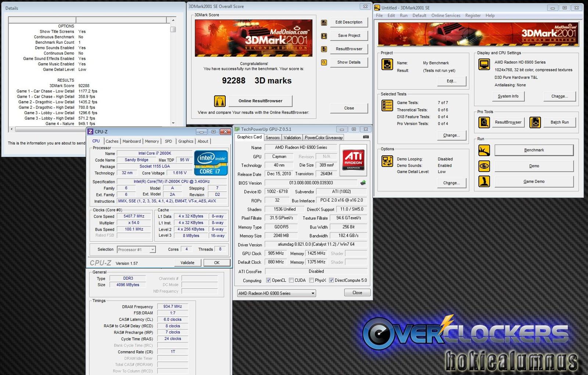The width and height of the screenshot is (588, 375).
Task: Click the System Info button
Action: (508, 96)
